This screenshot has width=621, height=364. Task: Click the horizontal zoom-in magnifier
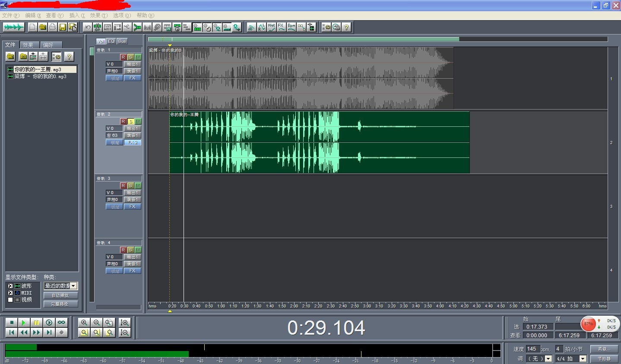[84, 323]
